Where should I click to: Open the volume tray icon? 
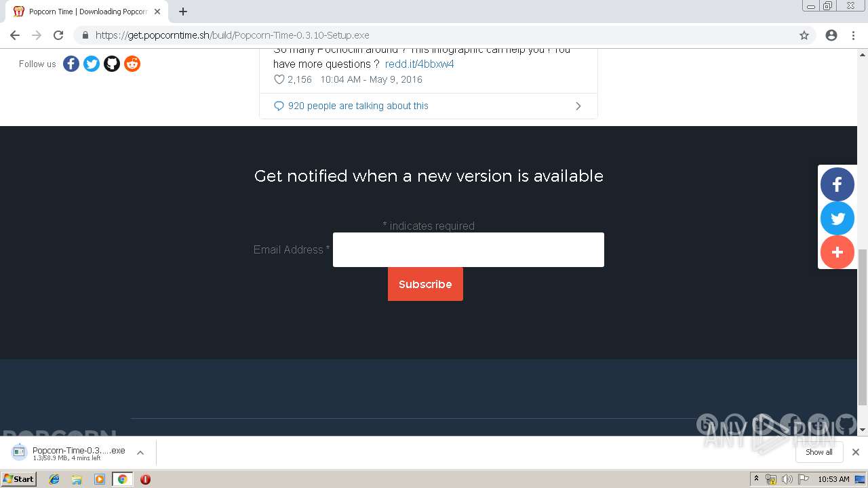tap(787, 479)
